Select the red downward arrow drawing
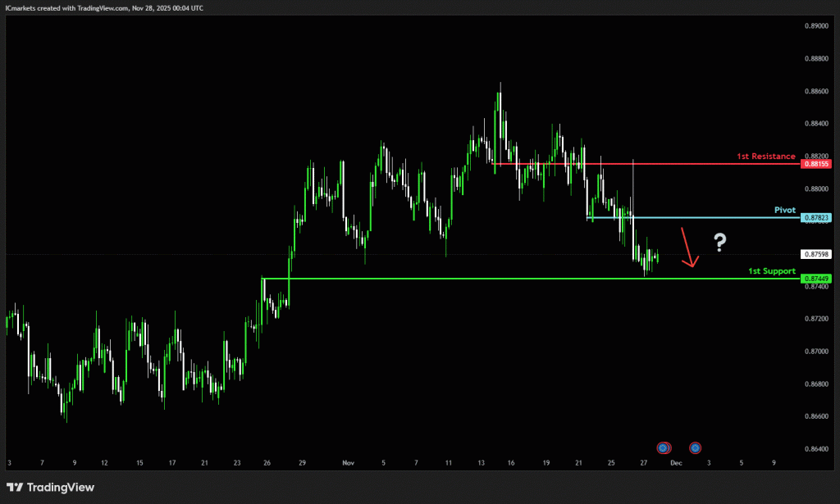 pyautogui.click(x=687, y=247)
